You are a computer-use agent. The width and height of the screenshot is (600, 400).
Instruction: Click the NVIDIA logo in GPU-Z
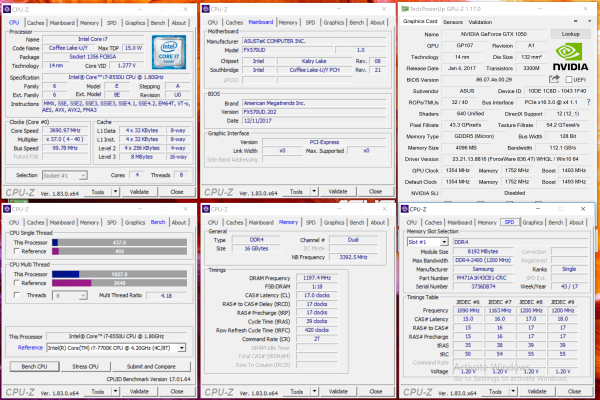coord(570,57)
